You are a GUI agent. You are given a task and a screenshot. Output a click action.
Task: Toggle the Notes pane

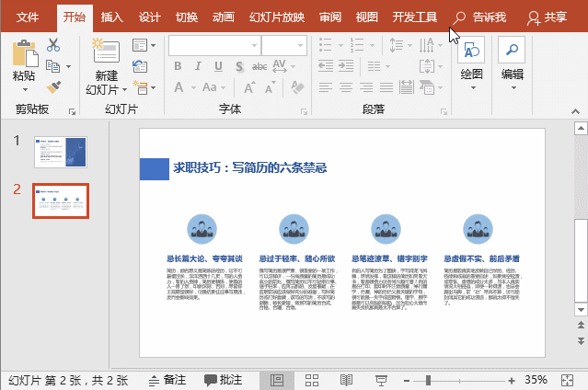tap(167, 380)
